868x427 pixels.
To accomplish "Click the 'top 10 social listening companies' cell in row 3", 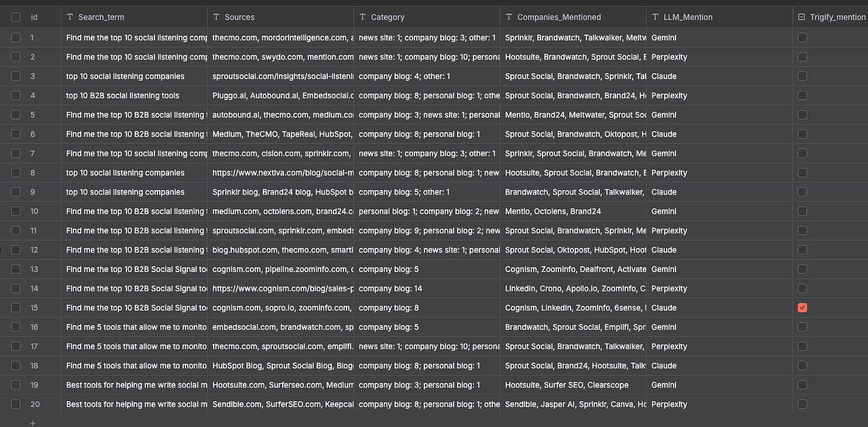I will point(134,76).
